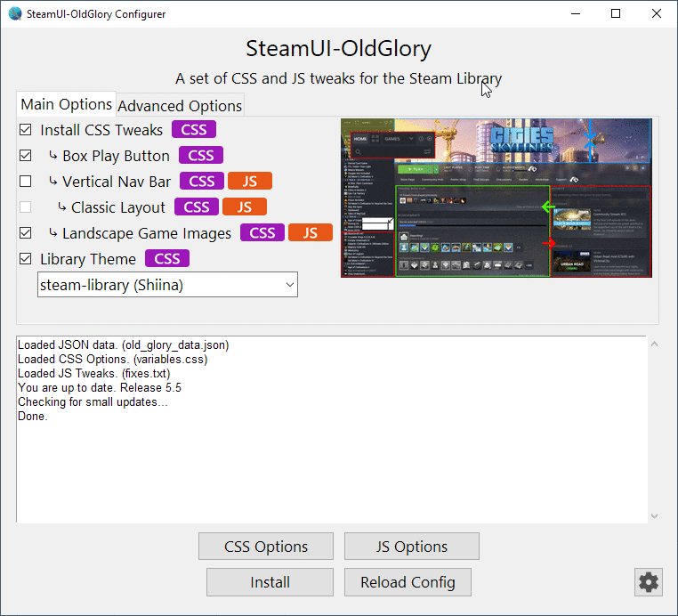Screen dimensions: 678x616
Task: Click the CSS badge beside Landscape Game Images
Action: [x=262, y=232]
